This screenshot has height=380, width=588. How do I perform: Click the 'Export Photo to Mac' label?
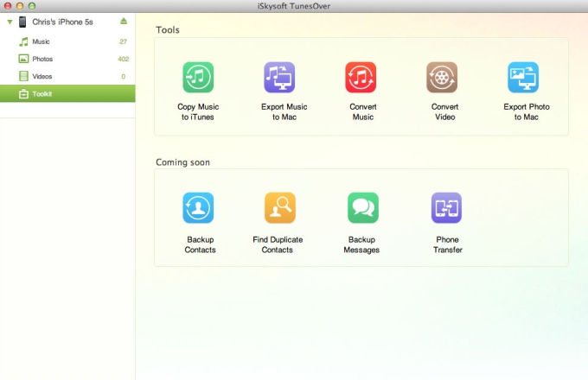click(x=527, y=112)
